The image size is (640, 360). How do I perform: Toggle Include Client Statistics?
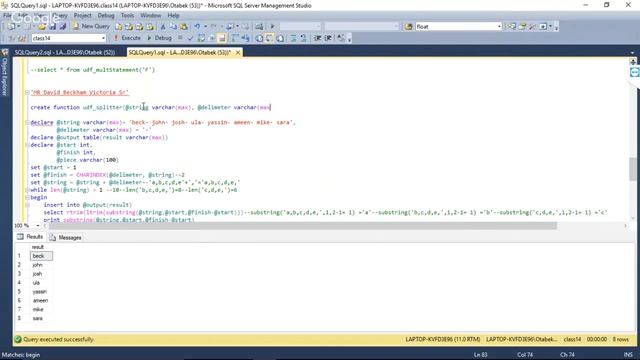tap(245, 38)
